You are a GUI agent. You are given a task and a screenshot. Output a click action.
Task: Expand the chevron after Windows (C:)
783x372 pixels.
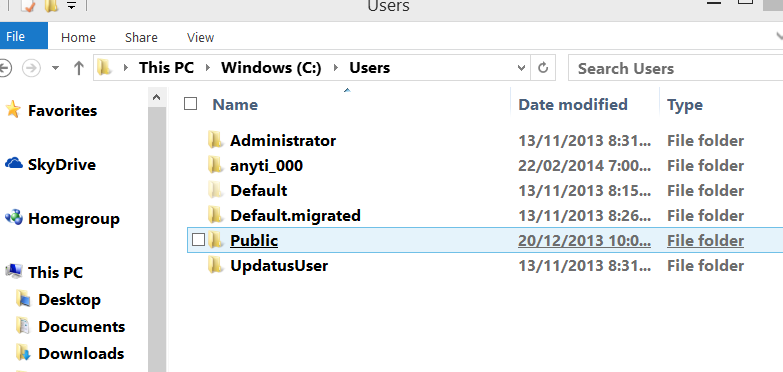tap(336, 68)
